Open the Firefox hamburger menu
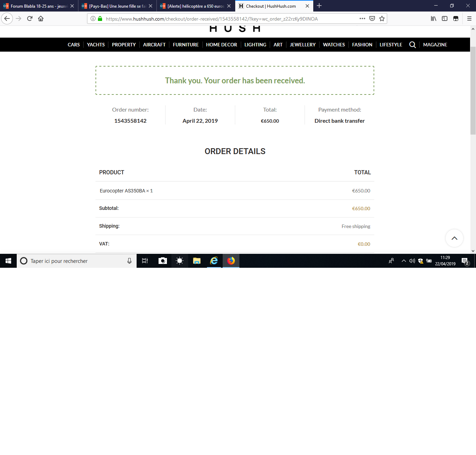476x455 pixels. pos(469,18)
